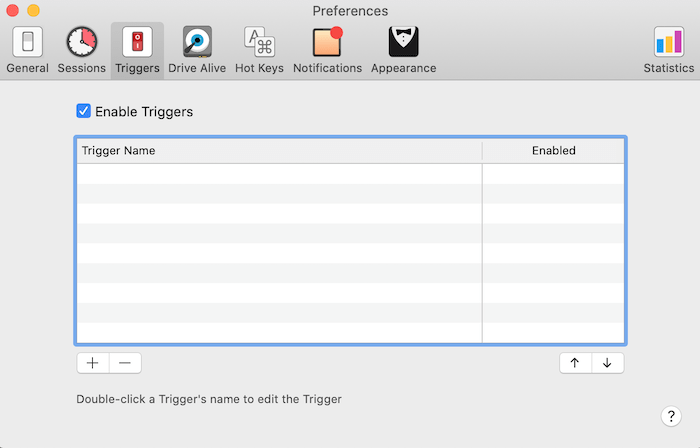This screenshot has width=700, height=448.
Task: Move trigger down with arrow button
Action: point(608,363)
